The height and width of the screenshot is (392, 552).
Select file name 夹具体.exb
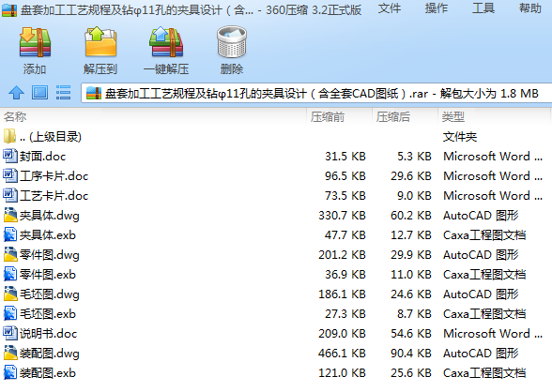pos(48,234)
